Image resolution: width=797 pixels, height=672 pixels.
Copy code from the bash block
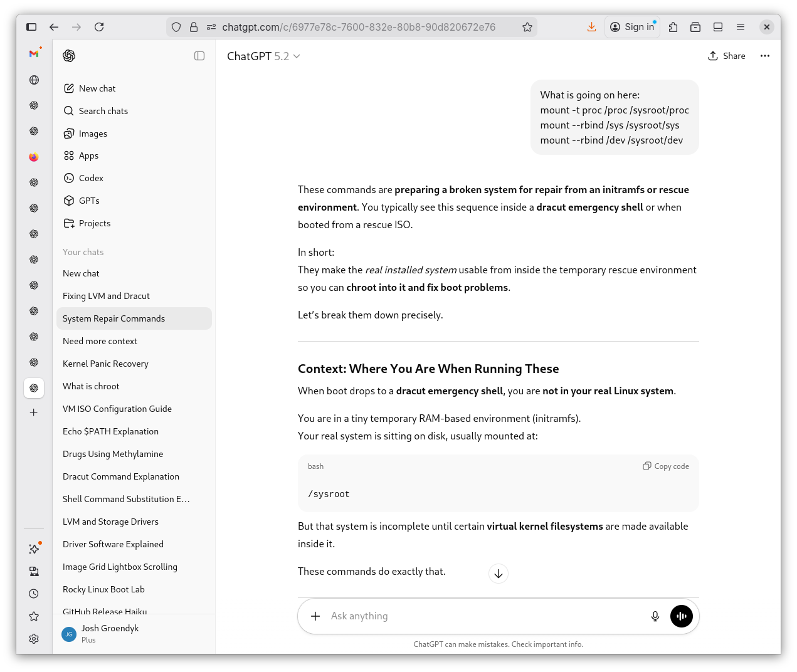point(665,466)
